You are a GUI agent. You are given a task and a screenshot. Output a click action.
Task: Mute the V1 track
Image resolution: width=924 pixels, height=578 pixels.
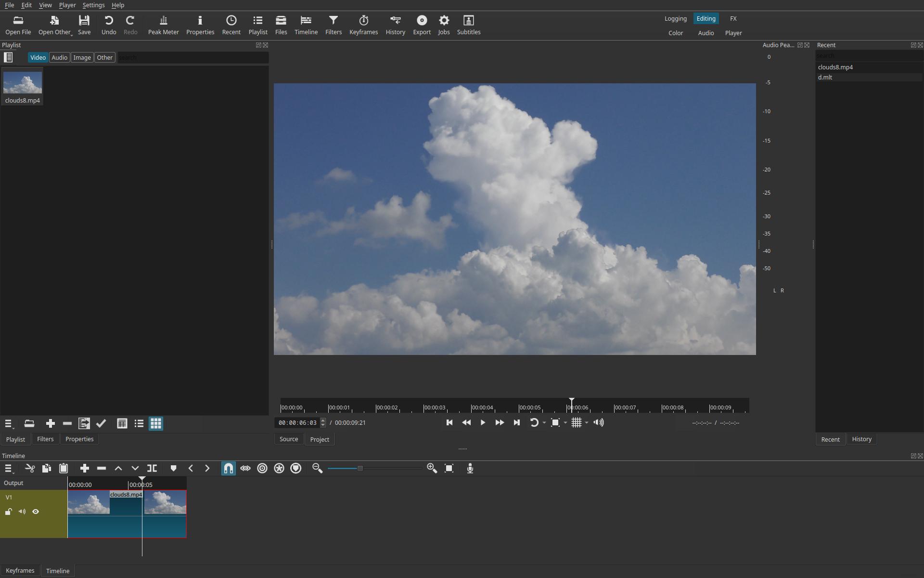click(x=22, y=512)
